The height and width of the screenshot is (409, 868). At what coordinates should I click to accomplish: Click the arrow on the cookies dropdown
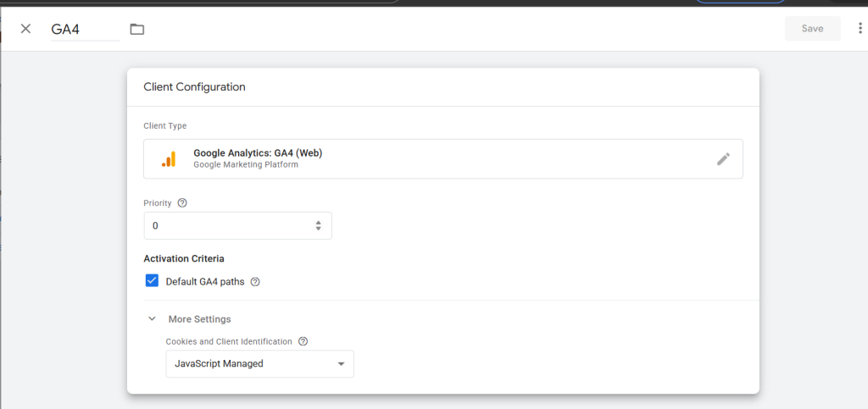[x=341, y=364]
